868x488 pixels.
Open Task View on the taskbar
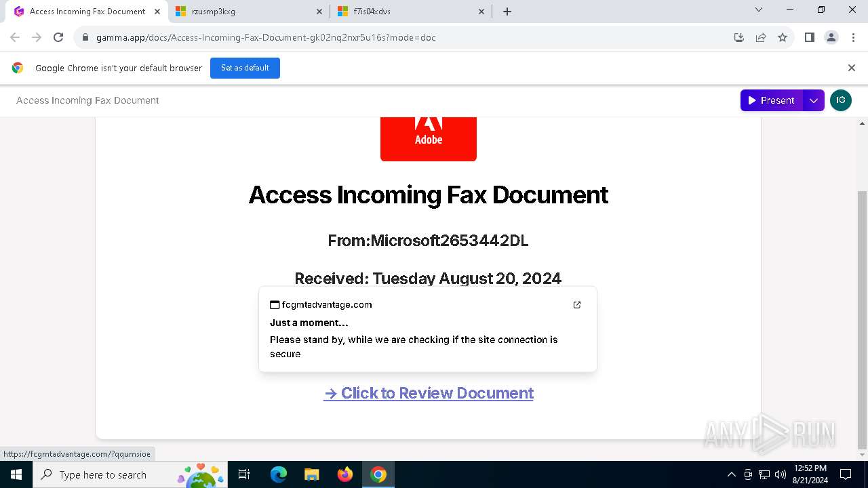point(245,474)
